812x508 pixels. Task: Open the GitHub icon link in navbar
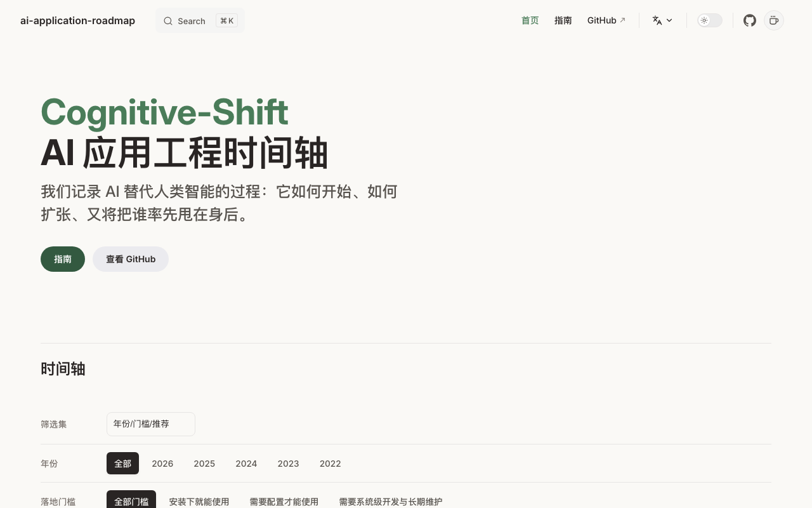[750, 20]
